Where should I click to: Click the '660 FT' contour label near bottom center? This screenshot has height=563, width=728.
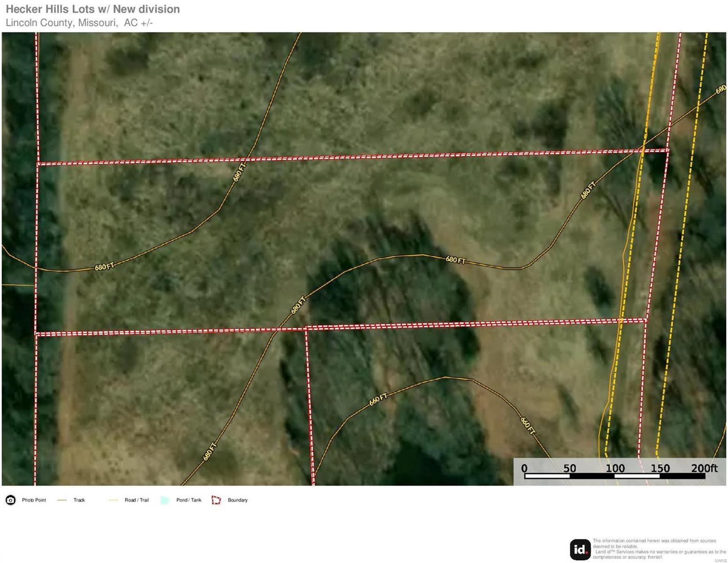(378, 399)
